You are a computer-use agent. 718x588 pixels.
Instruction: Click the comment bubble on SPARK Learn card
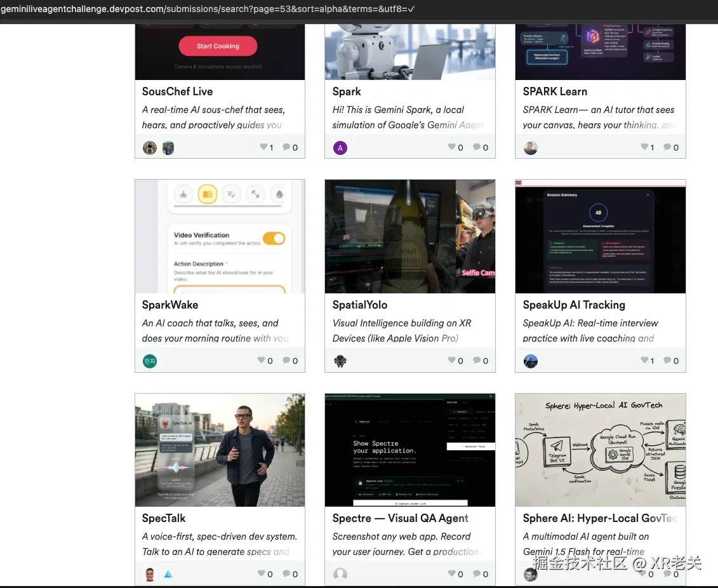pos(668,147)
